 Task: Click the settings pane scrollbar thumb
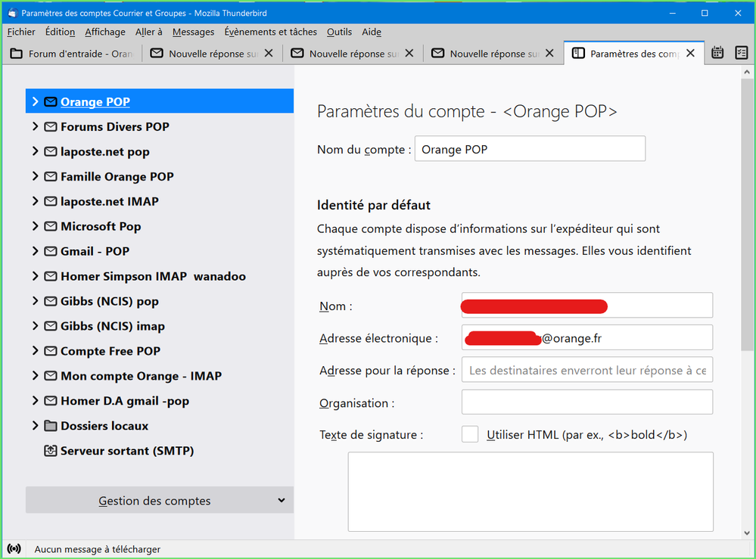pyautogui.click(x=747, y=214)
